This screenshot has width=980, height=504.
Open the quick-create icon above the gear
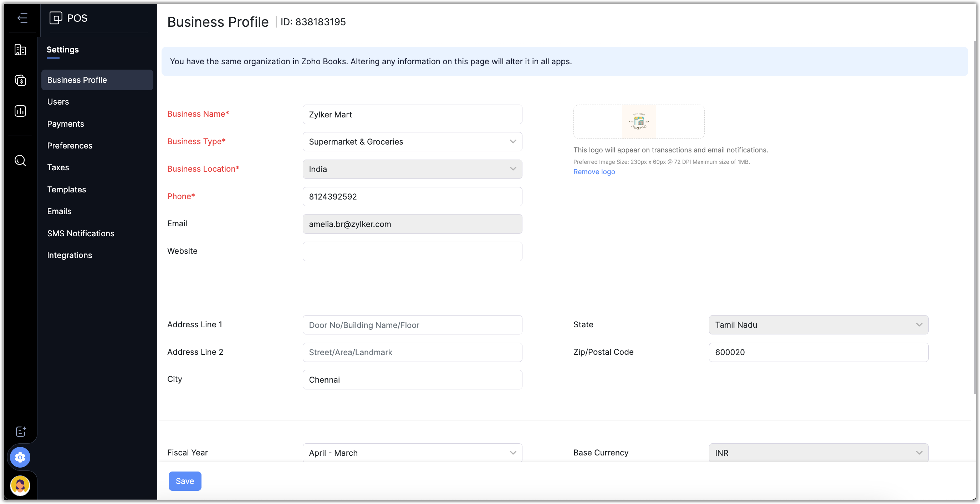(21, 431)
